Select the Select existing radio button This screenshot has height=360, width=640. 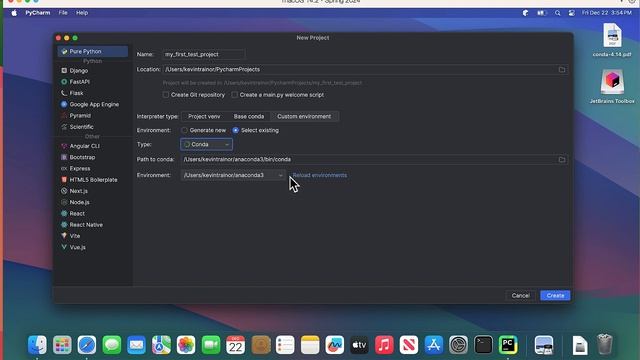[x=236, y=130]
